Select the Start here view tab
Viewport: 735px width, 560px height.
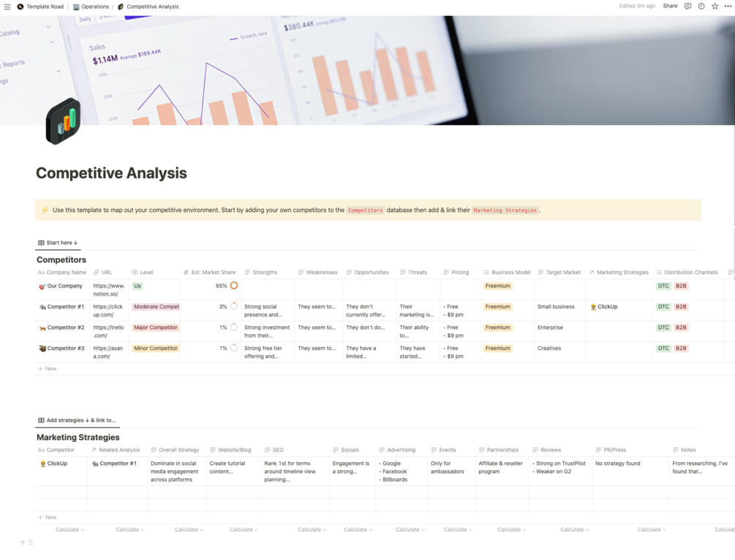coord(58,243)
